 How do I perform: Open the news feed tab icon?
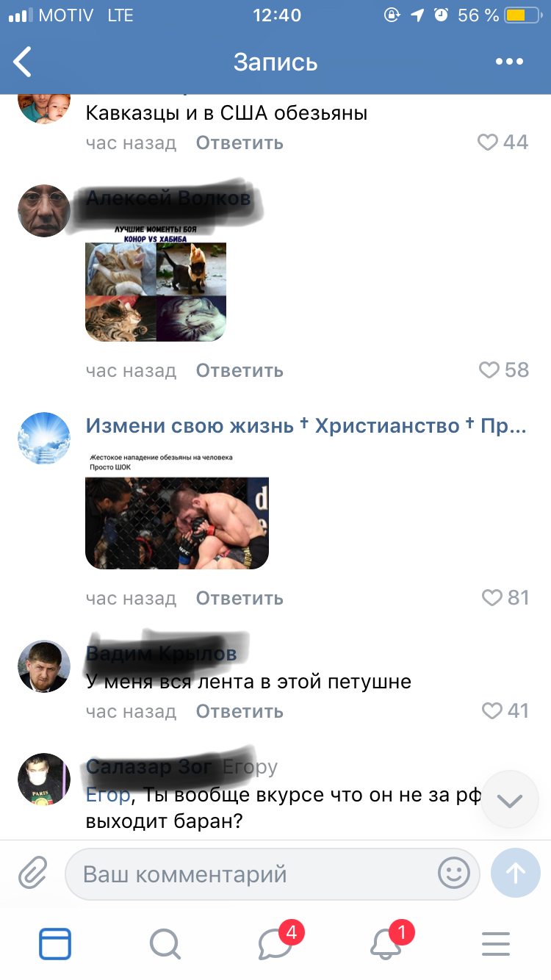pos(55,944)
